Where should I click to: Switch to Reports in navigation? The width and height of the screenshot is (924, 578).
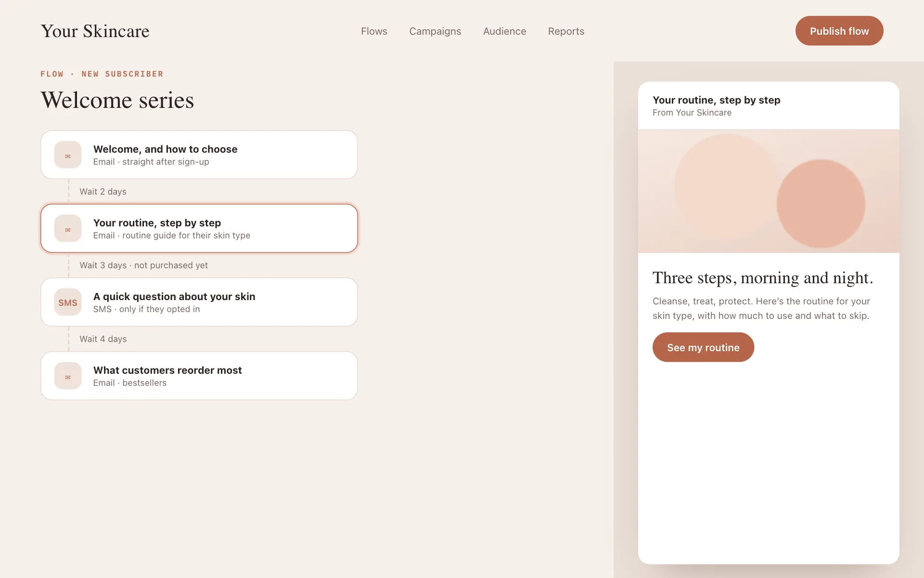tap(566, 31)
